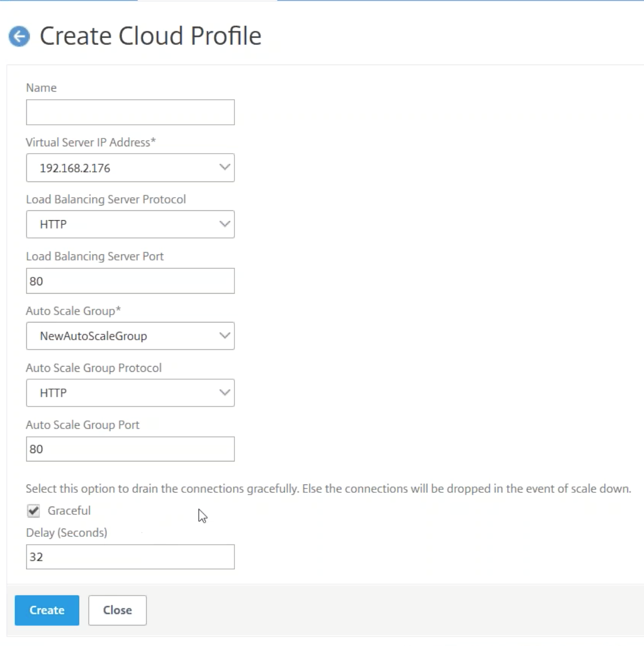This screenshot has width=644, height=646.
Task: Click the Name text field
Action: click(130, 112)
